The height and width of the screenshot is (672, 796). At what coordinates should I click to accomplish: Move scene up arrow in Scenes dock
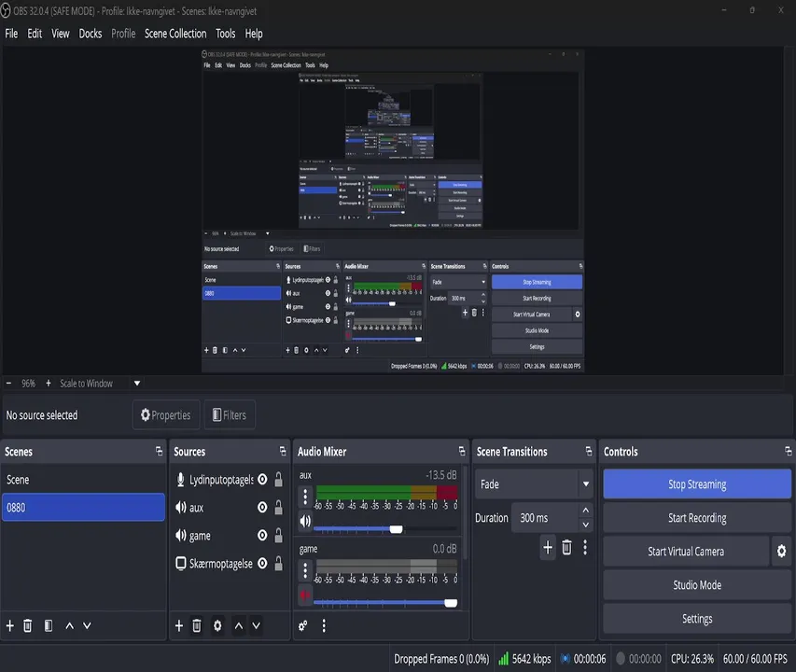(x=70, y=626)
